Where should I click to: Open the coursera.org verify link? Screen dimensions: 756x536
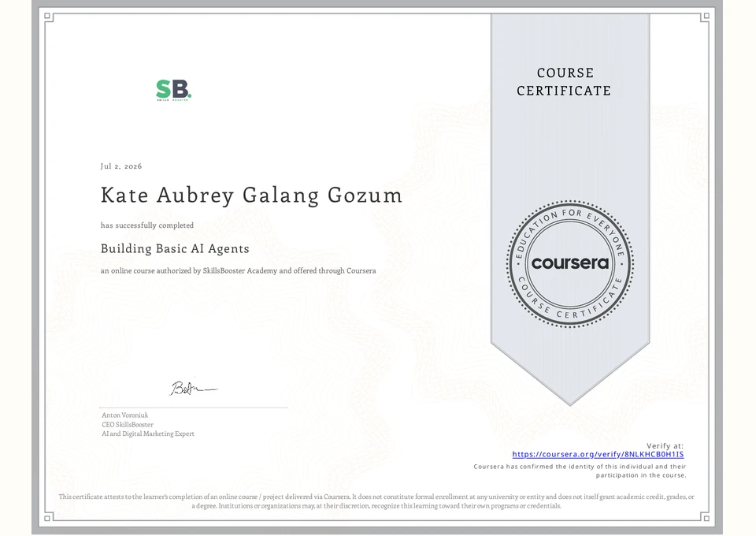coord(598,454)
